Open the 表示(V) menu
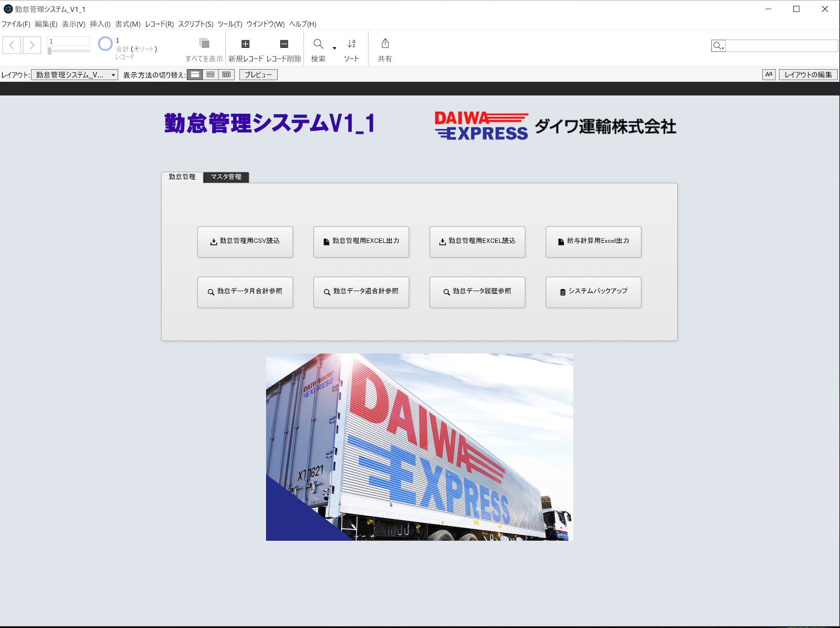 click(x=73, y=24)
